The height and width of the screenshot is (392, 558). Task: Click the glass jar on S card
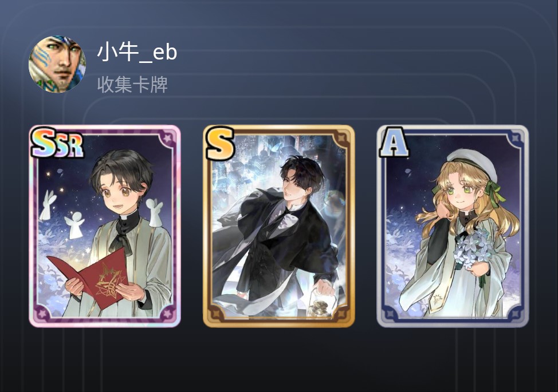pyautogui.click(x=321, y=303)
